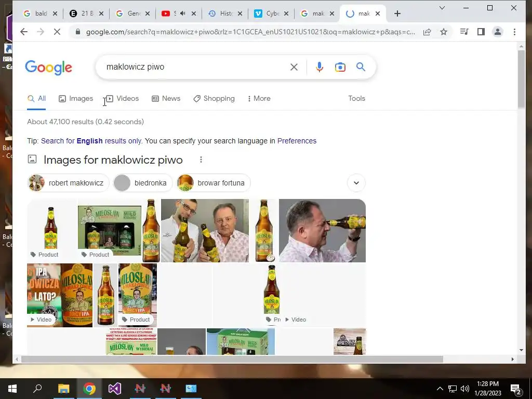Click the horizontal scrollbar thumb

(232, 359)
